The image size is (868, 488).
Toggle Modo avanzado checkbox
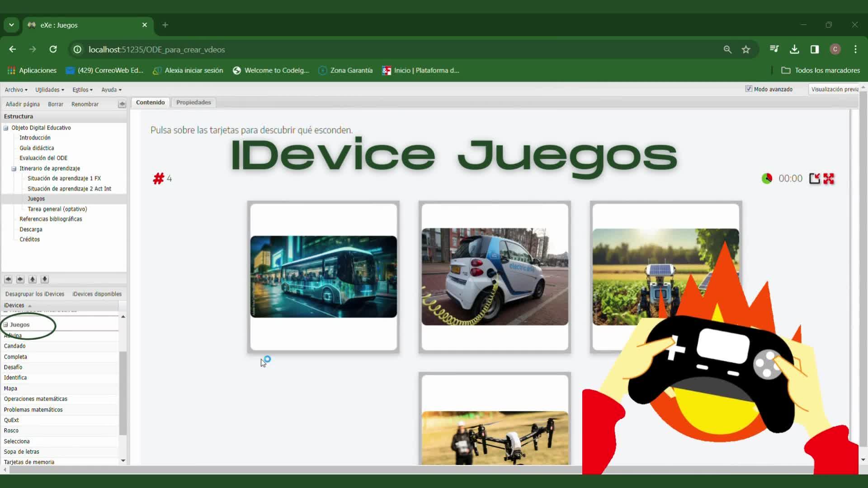[x=748, y=89]
